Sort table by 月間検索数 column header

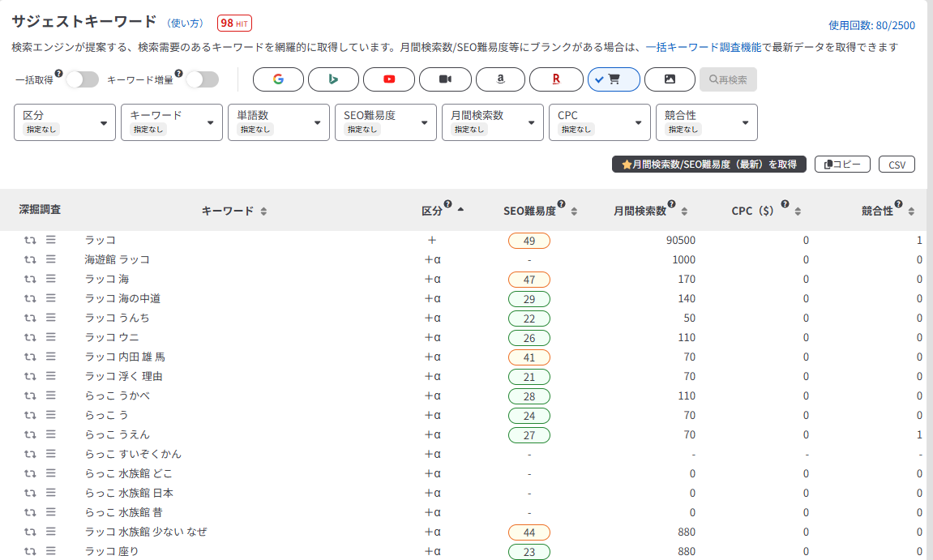click(651, 211)
